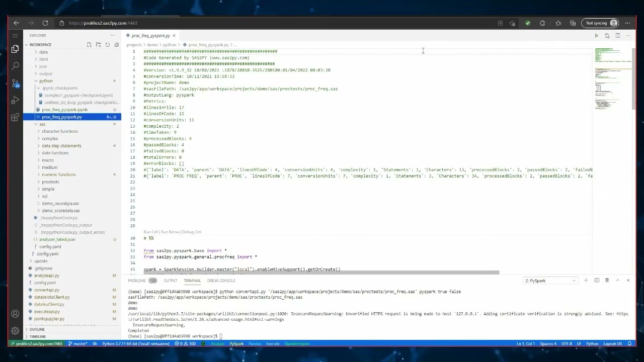Open Explorer views and more actions

pyautogui.click(x=113, y=35)
